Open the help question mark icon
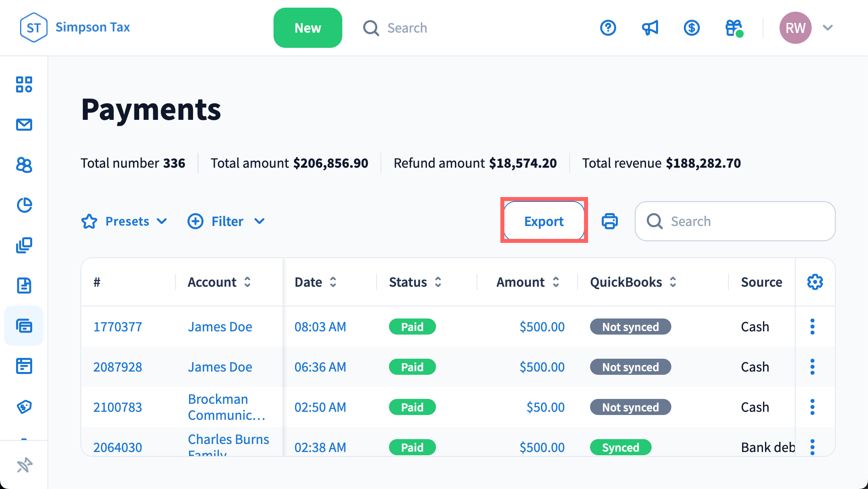The height and width of the screenshot is (489, 868). pyautogui.click(x=608, y=28)
